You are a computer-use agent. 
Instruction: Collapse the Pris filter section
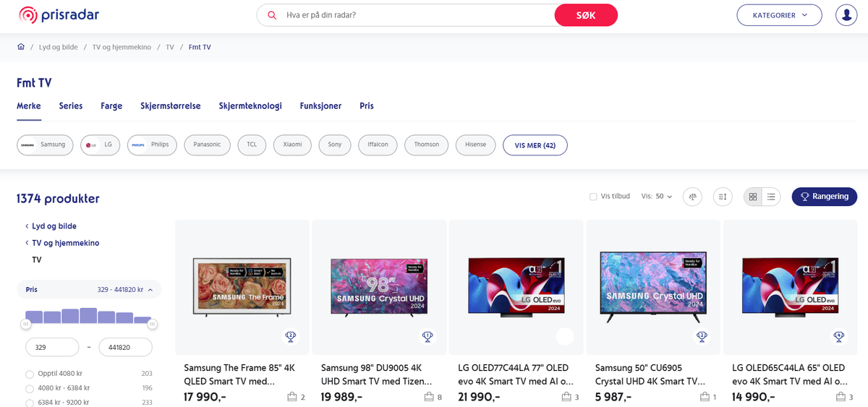(150, 290)
